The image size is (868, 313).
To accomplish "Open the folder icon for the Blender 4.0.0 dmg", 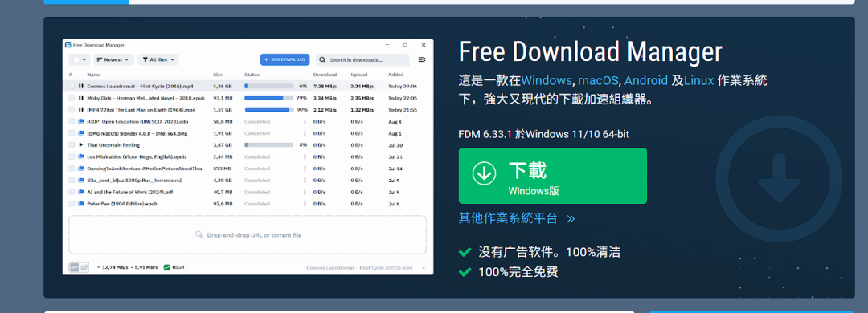I will tap(81, 133).
